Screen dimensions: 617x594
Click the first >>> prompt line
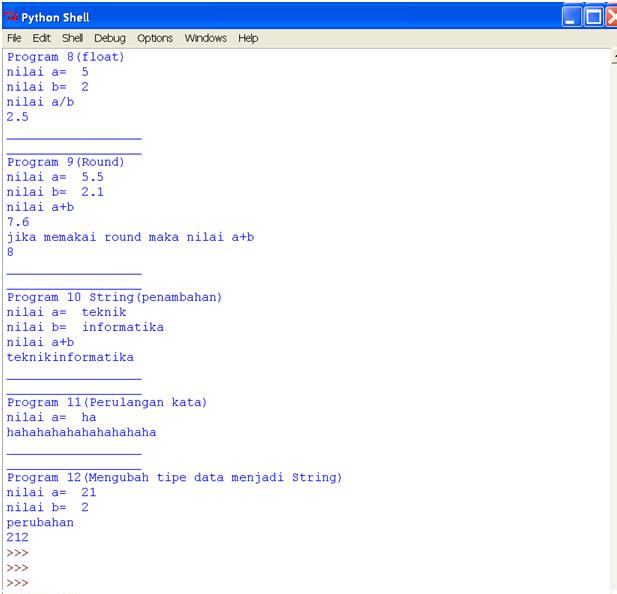[18, 553]
